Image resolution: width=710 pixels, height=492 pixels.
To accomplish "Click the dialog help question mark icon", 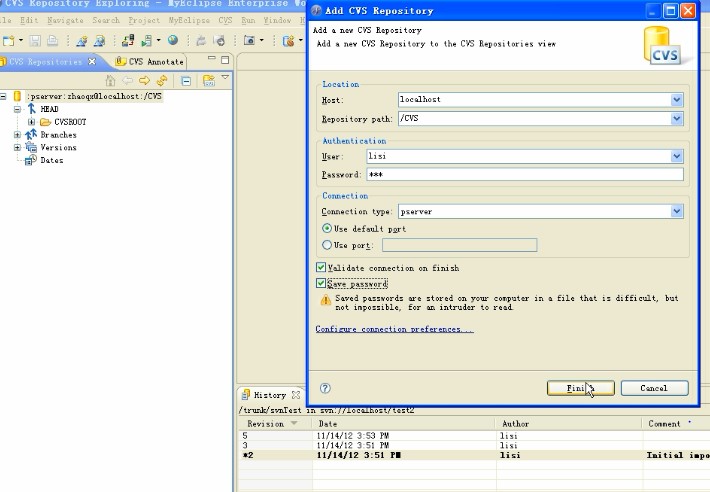I will (325, 388).
